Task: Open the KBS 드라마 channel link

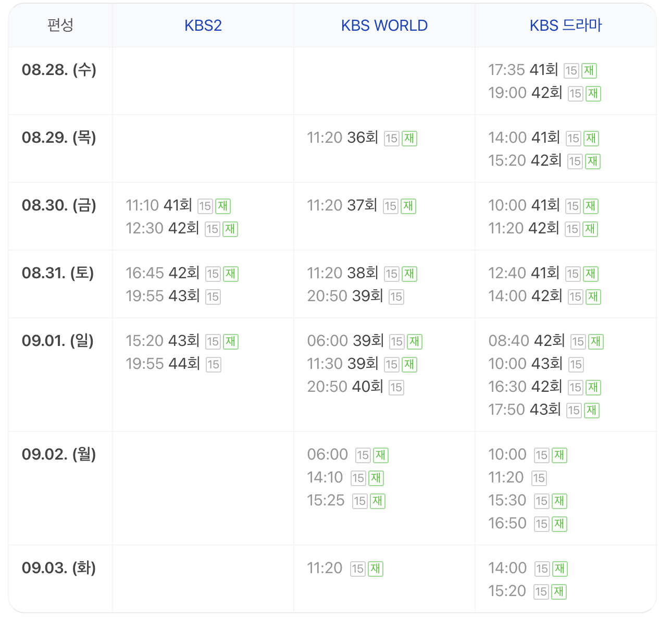Action: click(x=566, y=26)
